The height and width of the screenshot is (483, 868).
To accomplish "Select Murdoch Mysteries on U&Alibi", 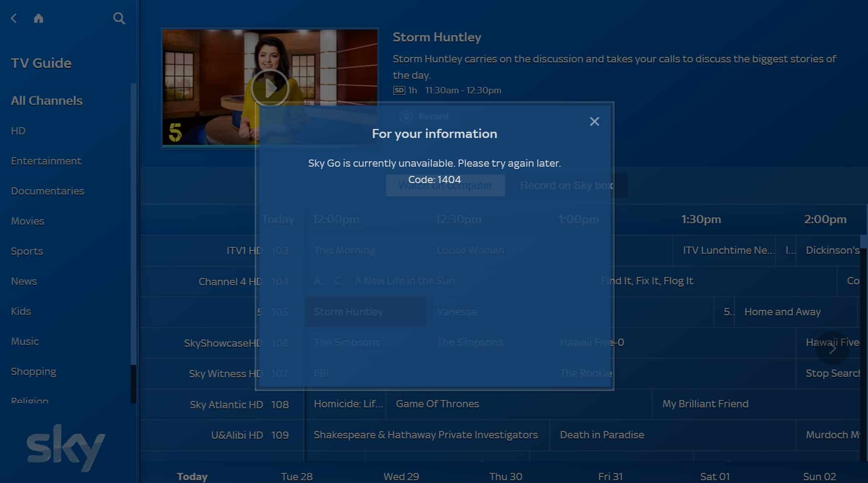I will [x=828, y=435].
